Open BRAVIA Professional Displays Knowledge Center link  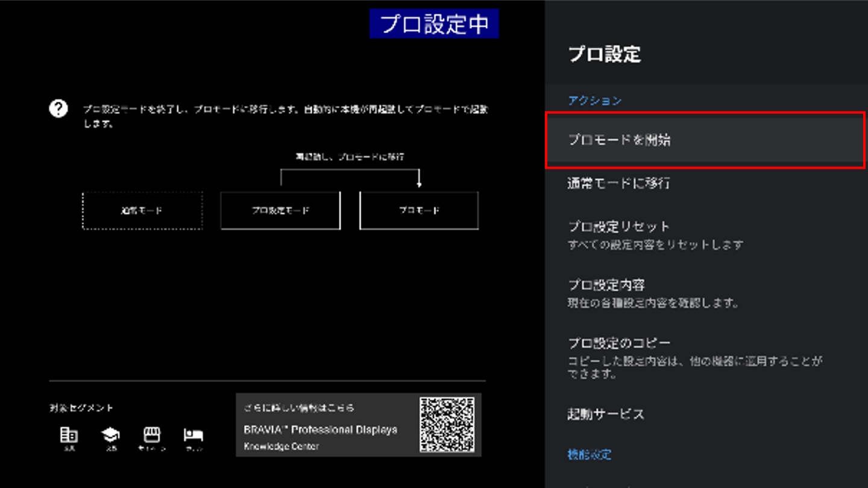[x=321, y=430]
